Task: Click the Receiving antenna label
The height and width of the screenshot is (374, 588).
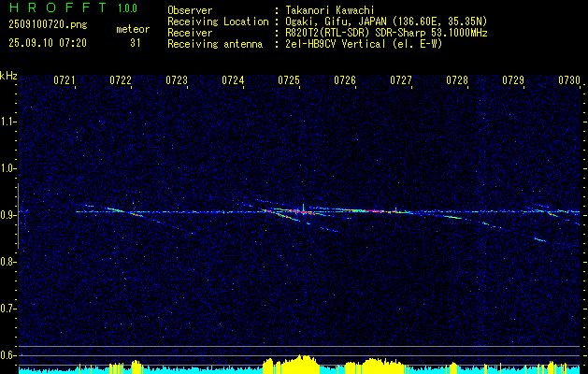Action: point(215,44)
